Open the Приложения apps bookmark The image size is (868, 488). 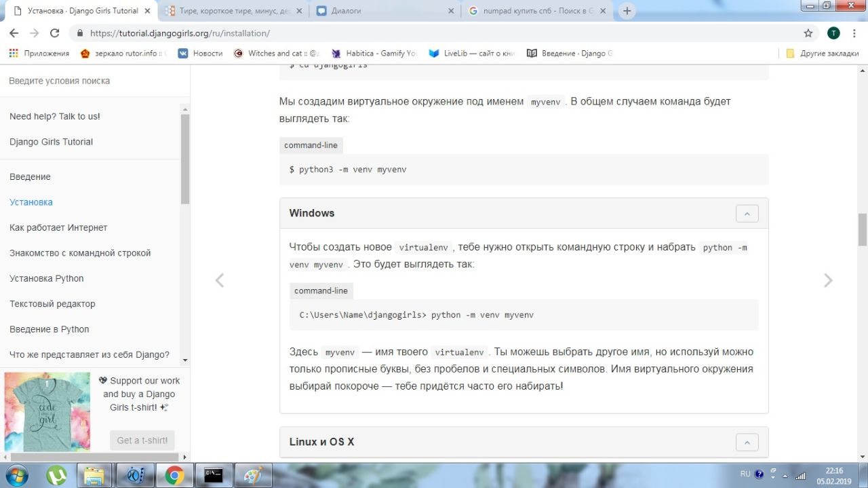(39, 53)
